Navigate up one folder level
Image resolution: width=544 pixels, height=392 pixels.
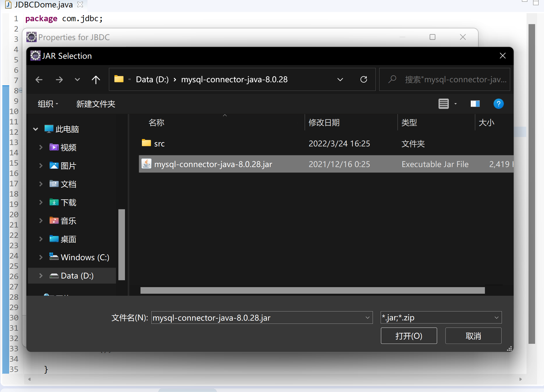coord(96,79)
